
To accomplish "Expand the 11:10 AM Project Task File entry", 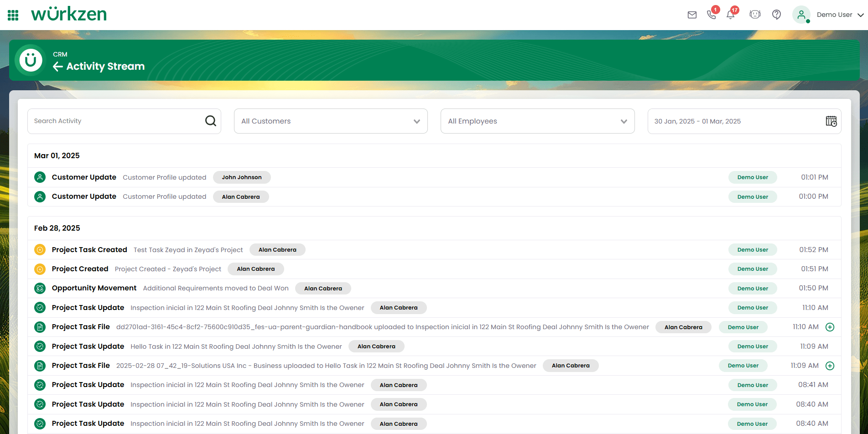I will click(830, 327).
